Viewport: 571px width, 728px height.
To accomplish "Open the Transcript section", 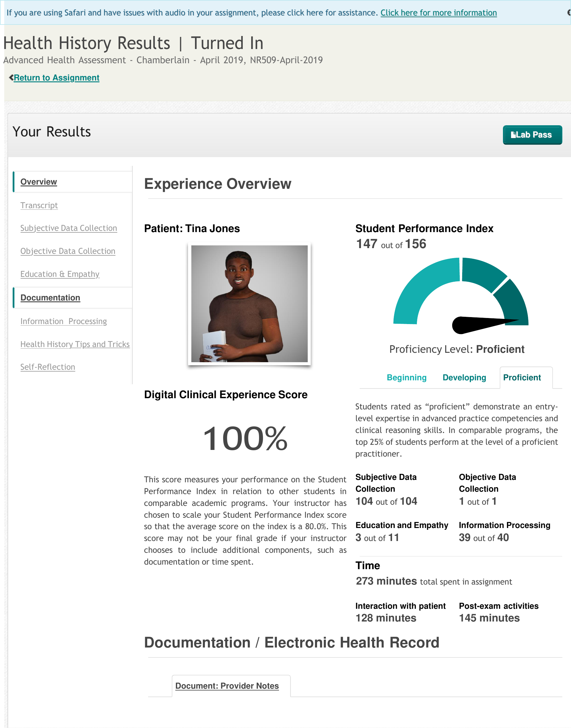I will [39, 205].
